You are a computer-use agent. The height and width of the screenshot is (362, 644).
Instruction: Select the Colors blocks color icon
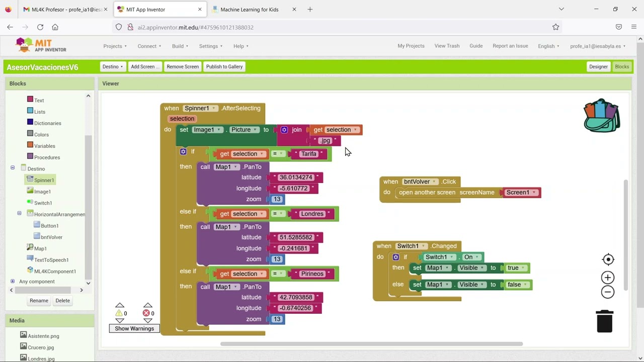(30, 134)
